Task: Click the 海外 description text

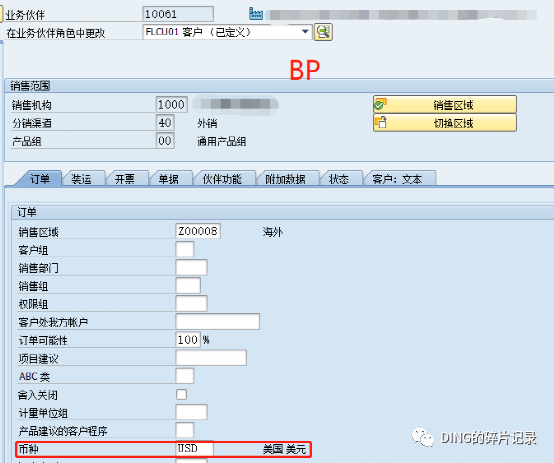Action: [272, 232]
